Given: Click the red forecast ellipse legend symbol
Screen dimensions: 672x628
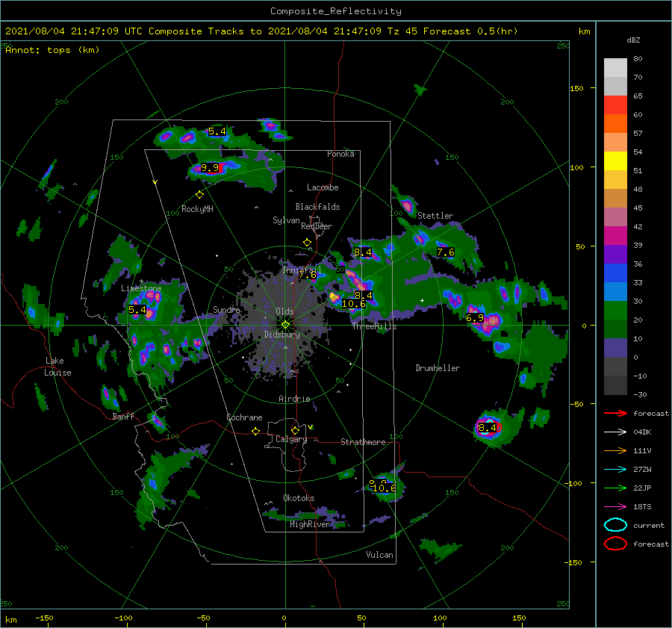Looking at the screenshot, I should [x=615, y=544].
